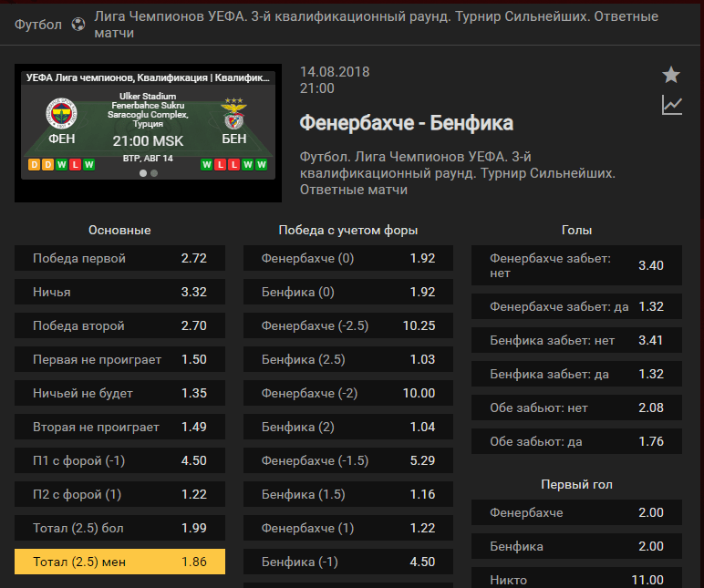The width and height of the screenshot is (704, 588).
Task: Click the Ulker Stadium venue text
Action: pyautogui.click(x=148, y=110)
